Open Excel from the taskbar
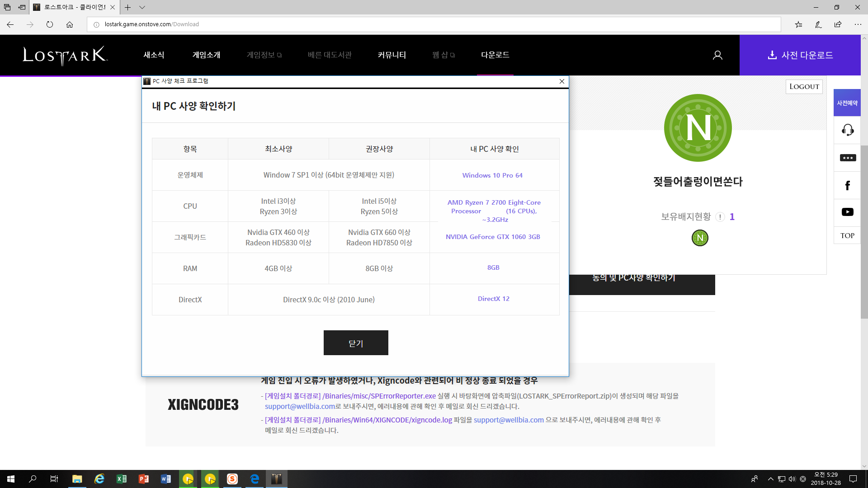Viewport: 868px width, 488px height. point(121,479)
